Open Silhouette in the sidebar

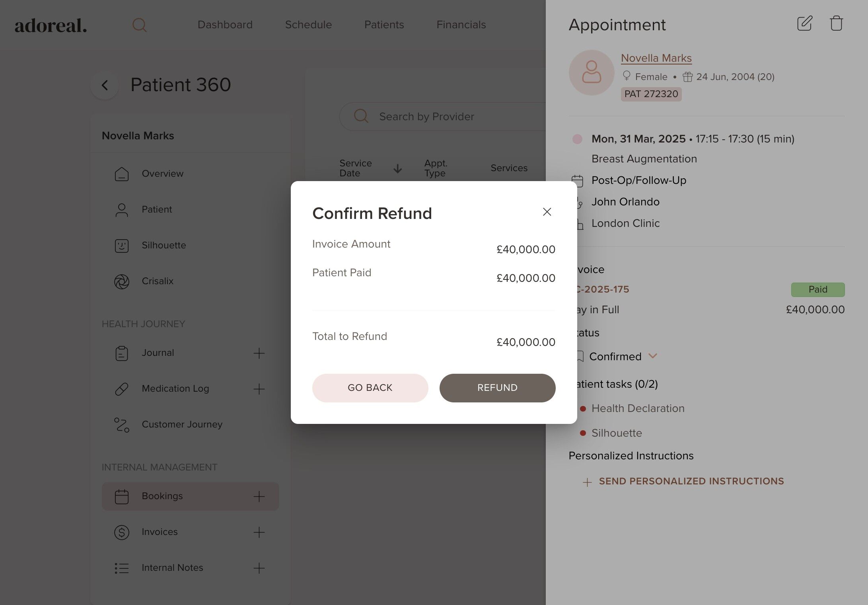(x=163, y=245)
